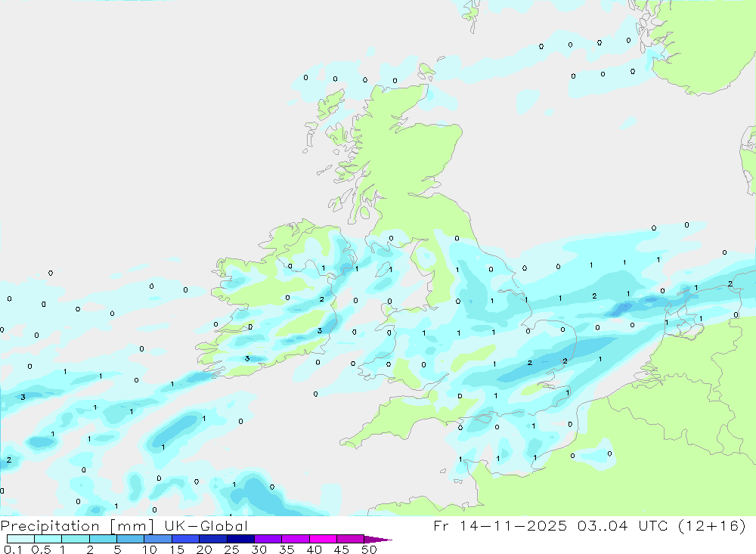Click the '20' legend scale label
The height and width of the screenshot is (554, 756).
click(204, 549)
